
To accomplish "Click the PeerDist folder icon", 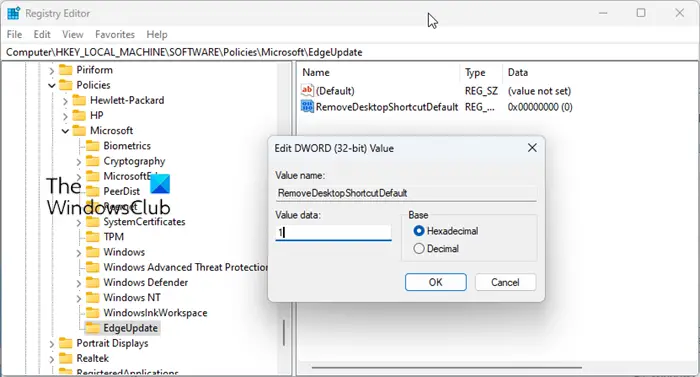I will 92,192.
